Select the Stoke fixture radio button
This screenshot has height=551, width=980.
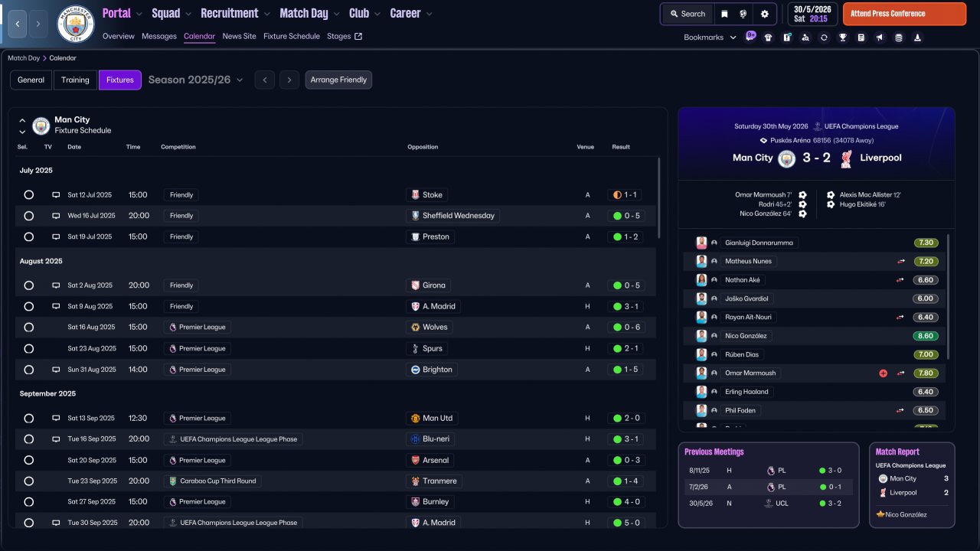coord(29,195)
